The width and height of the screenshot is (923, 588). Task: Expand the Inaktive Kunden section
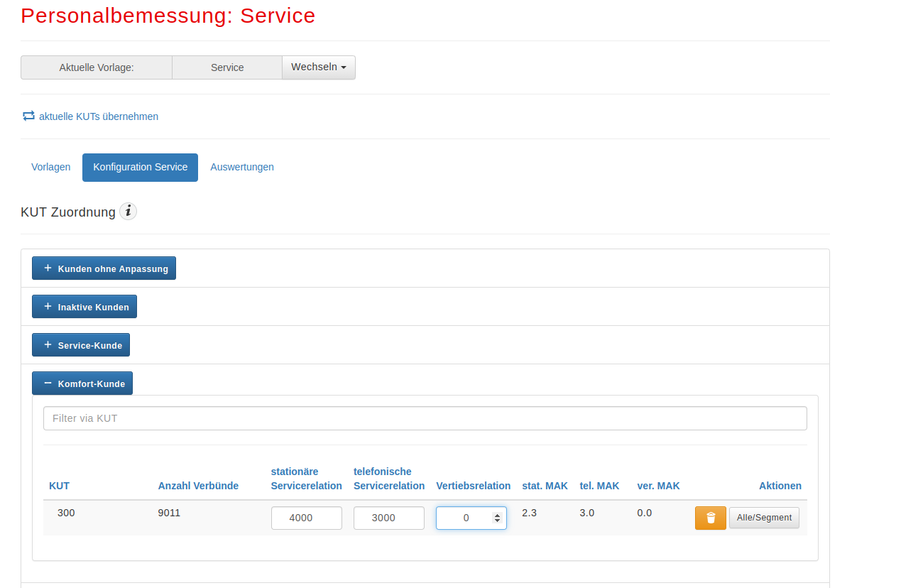(84, 307)
